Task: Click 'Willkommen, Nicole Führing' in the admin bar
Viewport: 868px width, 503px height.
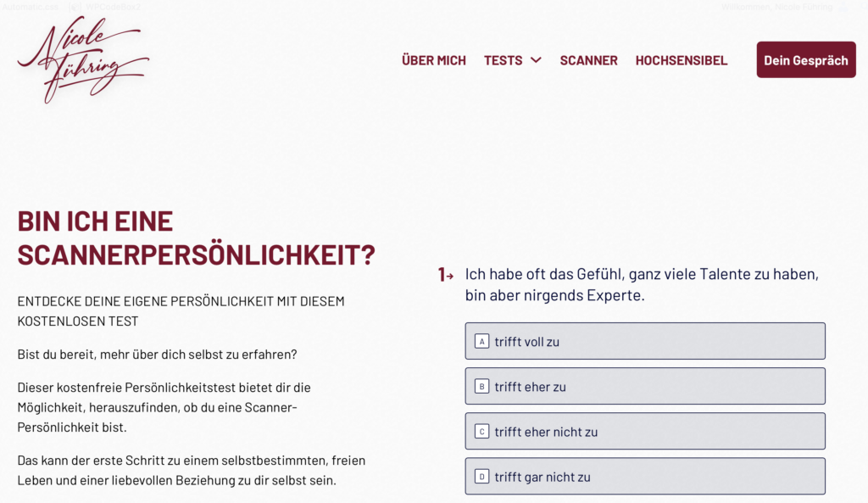Action: [x=776, y=7]
